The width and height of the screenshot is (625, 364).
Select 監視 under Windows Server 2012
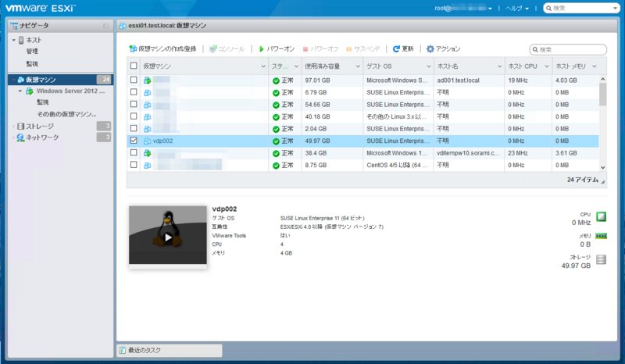43,102
